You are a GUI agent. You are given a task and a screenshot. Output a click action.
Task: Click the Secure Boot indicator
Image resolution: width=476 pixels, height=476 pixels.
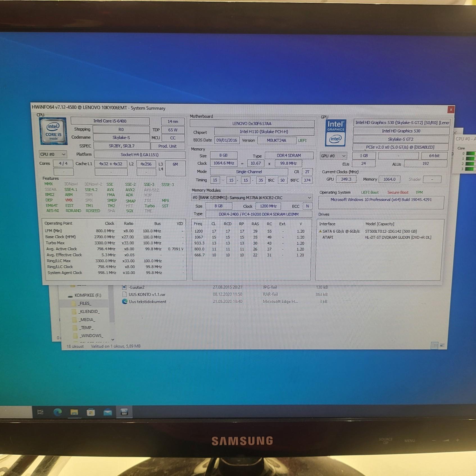click(398, 192)
